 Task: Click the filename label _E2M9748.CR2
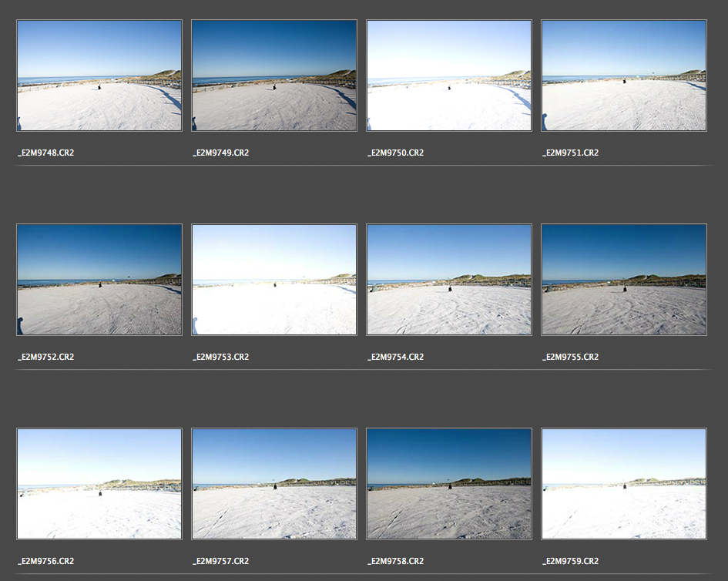[x=46, y=153]
